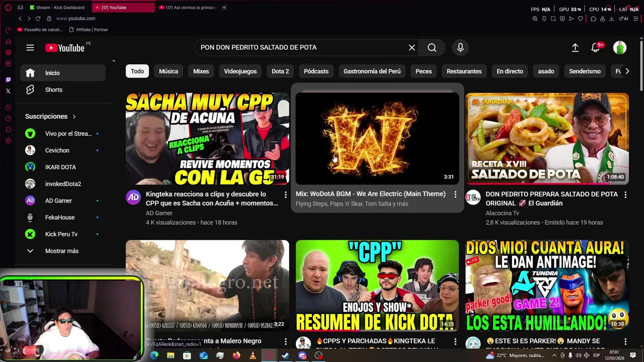
Task: Open the browser downloads icon
Action: [611, 19]
